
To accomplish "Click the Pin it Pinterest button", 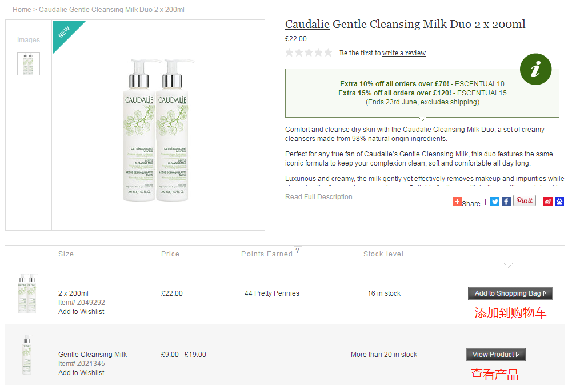I will [524, 200].
